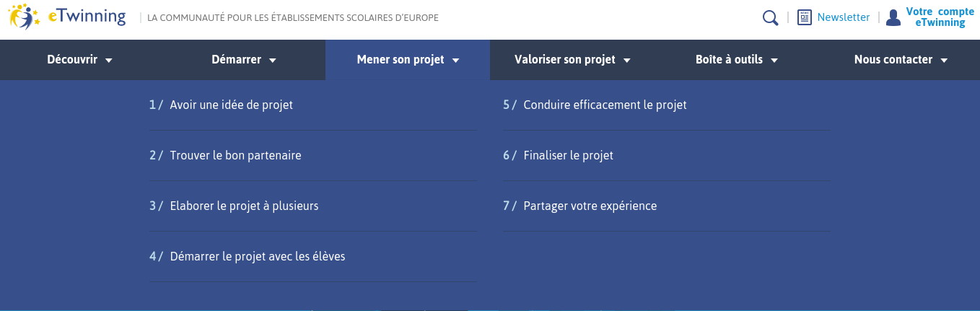
Task: Go to Trouver le bon partenaire
Action: (x=235, y=155)
